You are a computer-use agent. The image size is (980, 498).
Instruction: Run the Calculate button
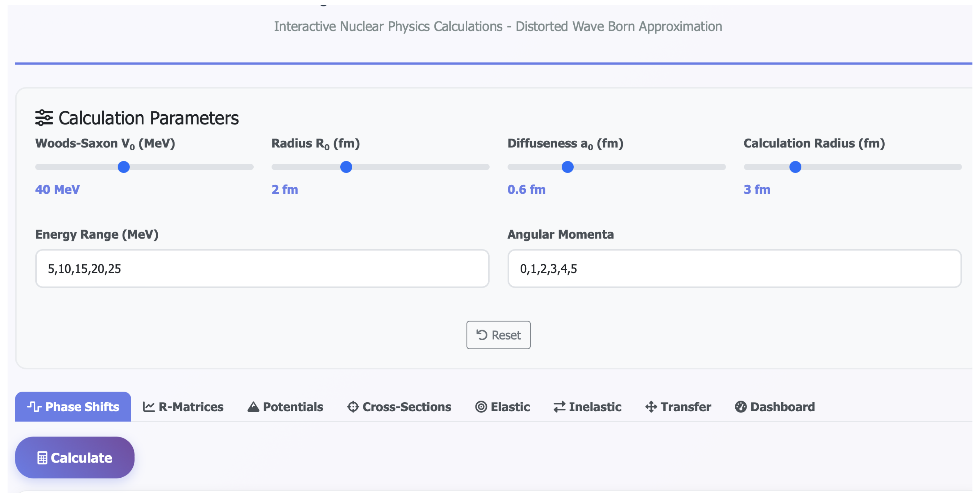pos(74,457)
